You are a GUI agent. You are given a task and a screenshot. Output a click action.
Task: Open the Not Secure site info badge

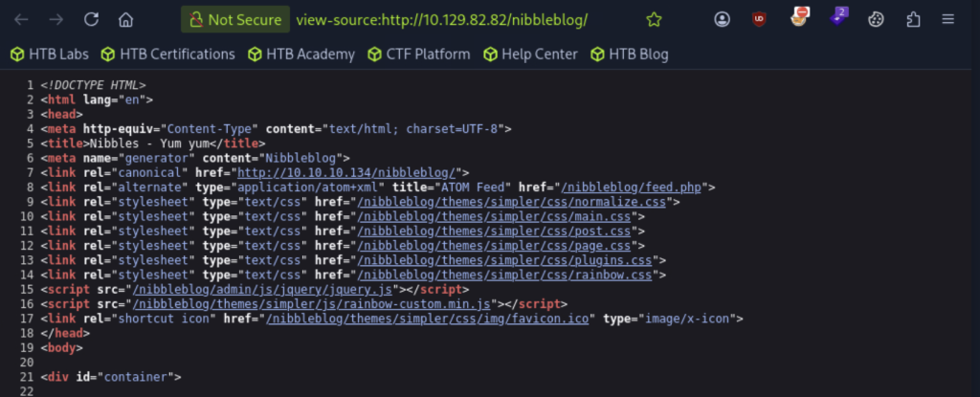click(235, 19)
